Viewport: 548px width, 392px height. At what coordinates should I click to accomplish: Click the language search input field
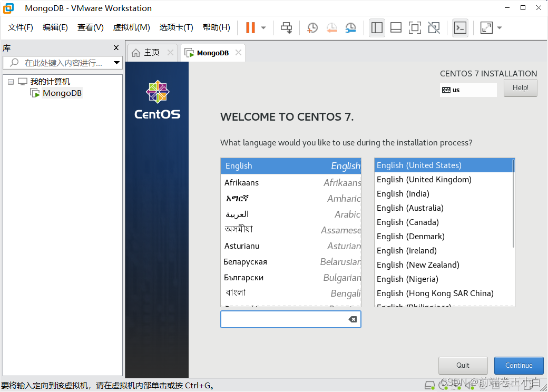point(285,319)
